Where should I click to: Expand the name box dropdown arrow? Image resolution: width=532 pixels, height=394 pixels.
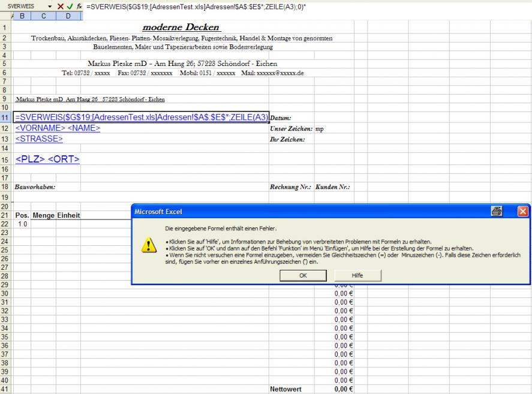pyautogui.click(x=50, y=7)
